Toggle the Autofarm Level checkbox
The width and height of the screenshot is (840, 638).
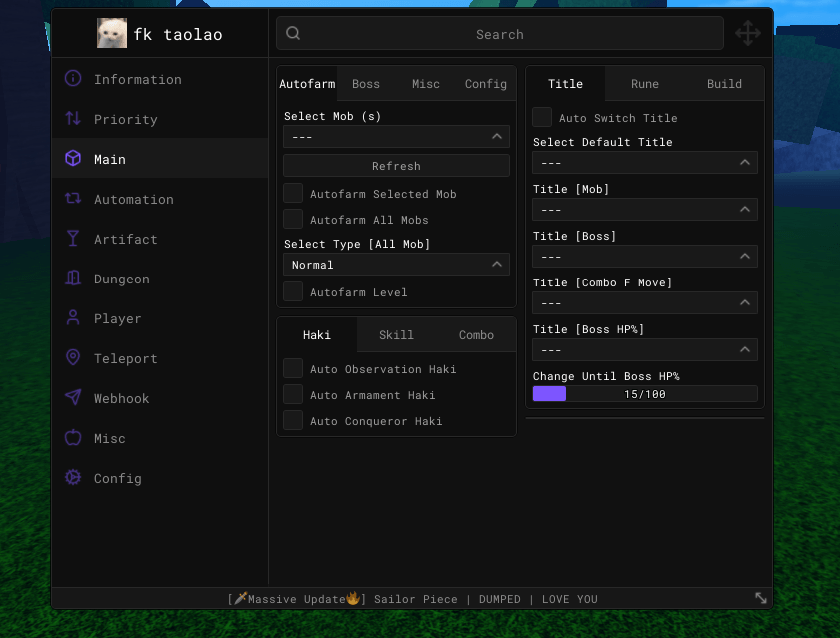pyautogui.click(x=293, y=291)
